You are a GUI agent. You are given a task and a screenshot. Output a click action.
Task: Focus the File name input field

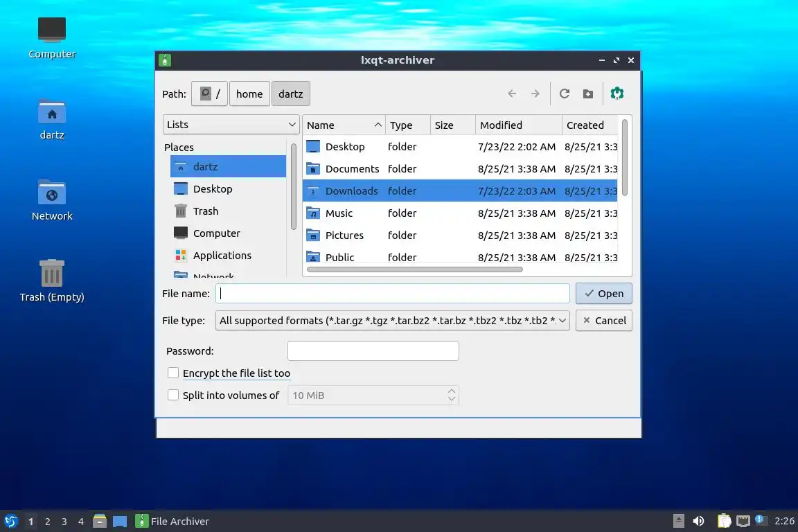392,293
